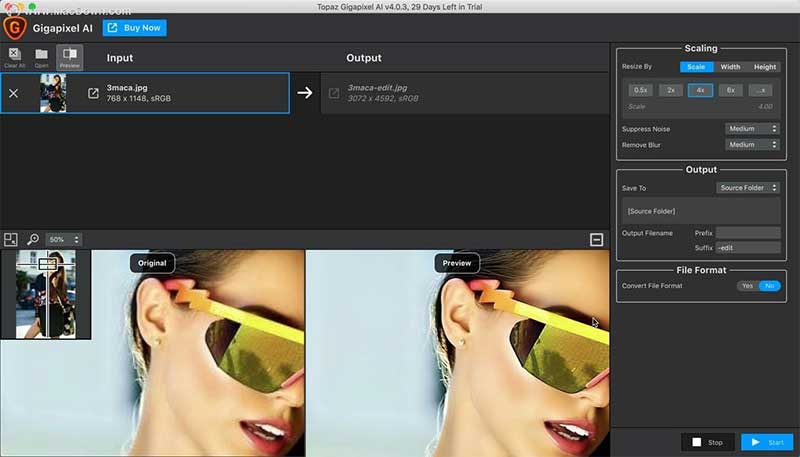Click the navigator viewport rectangle on thumbnail
This screenshot has width=800, height=457.
tap(47, 264)
